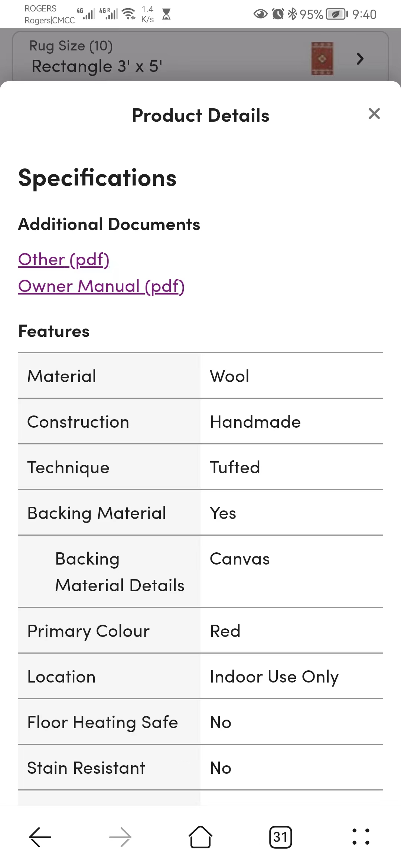Image resolution: width=401 pixels, height=868 pixels.
Task: Open the Other (pdf) document link
Action: [x=64, y=259]
